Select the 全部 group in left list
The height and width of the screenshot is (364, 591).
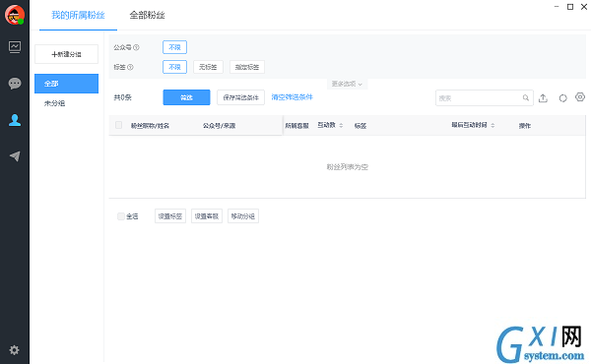[66, 84]
